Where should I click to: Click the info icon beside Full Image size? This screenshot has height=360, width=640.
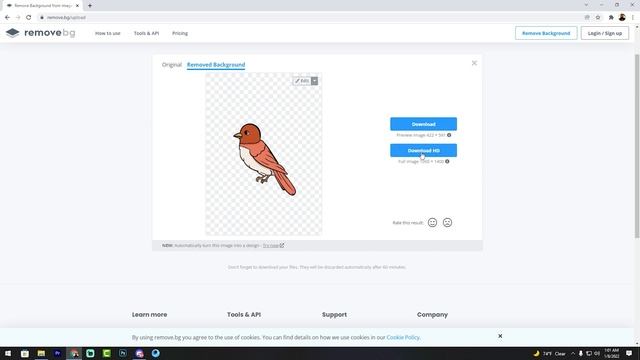[447, 162]
